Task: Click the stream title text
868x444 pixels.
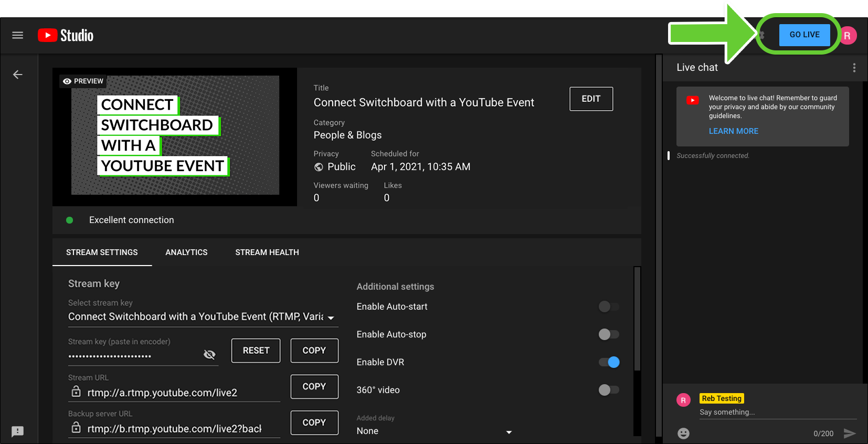Action: 424,103
